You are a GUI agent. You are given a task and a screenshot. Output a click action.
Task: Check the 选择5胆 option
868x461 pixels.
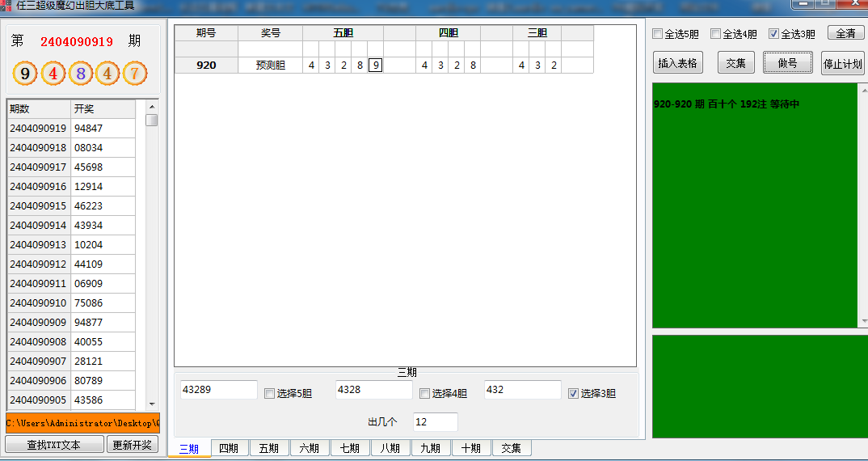[270, 394]
